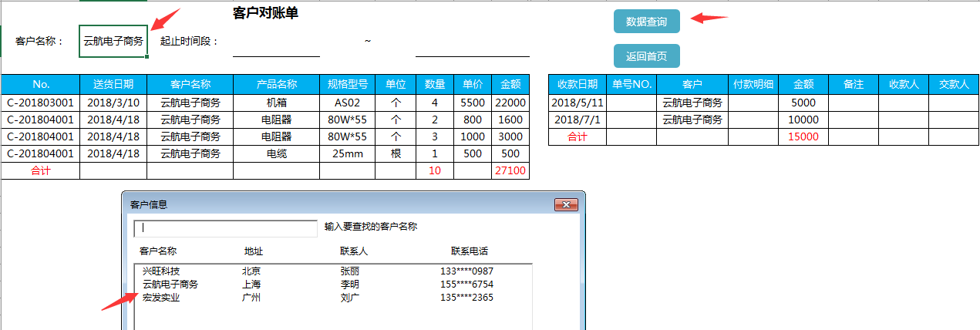Select the payment total 15000 cell
This screenshot has height=330, width=980.
click(803, 136)
